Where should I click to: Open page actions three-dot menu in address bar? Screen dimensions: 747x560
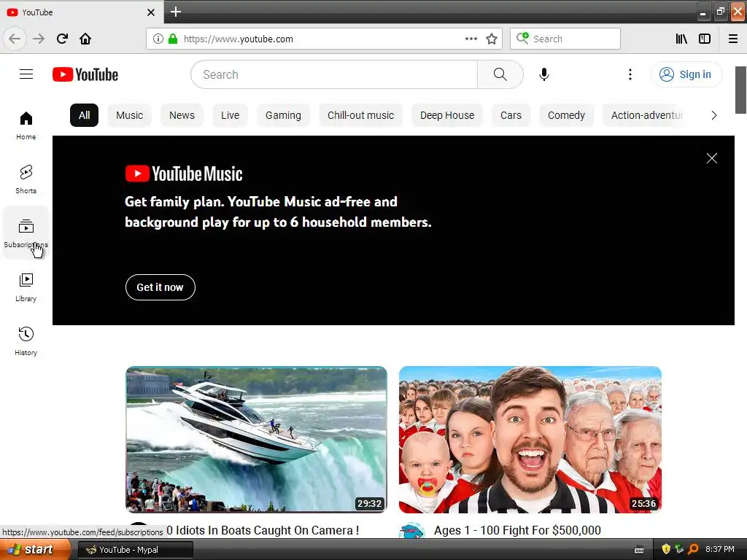click(471, 39)
